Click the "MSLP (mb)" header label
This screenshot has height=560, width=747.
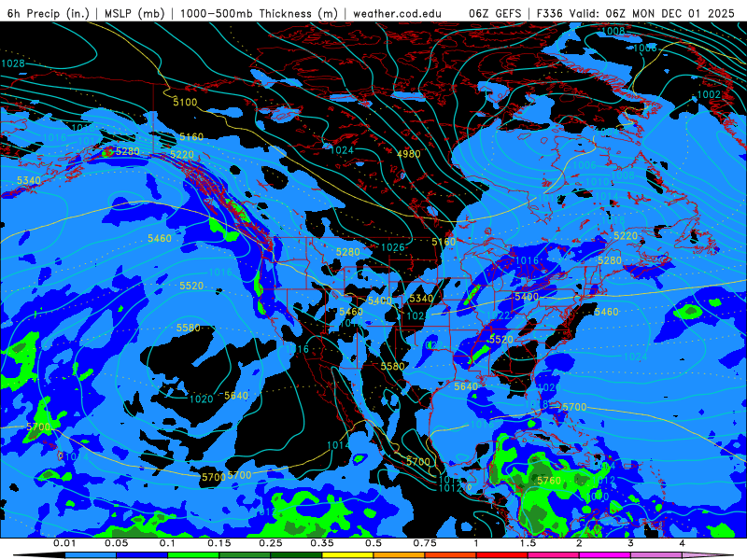click(134, 13)
